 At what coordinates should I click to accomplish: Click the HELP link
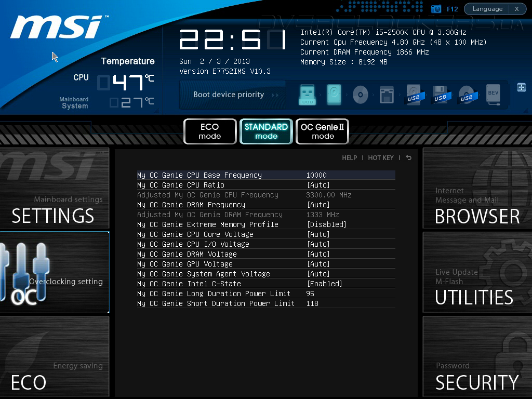pos(350,158)
